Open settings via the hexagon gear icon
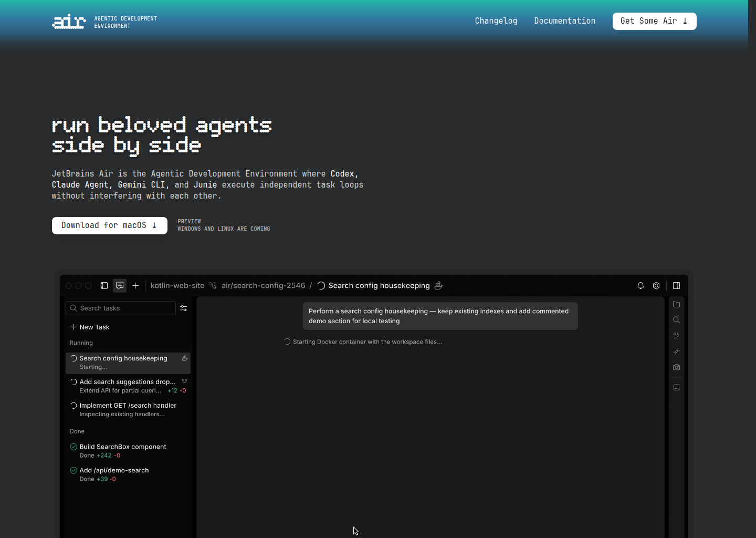Viewport: 756px width, 538px height. (x=656, y=286)
